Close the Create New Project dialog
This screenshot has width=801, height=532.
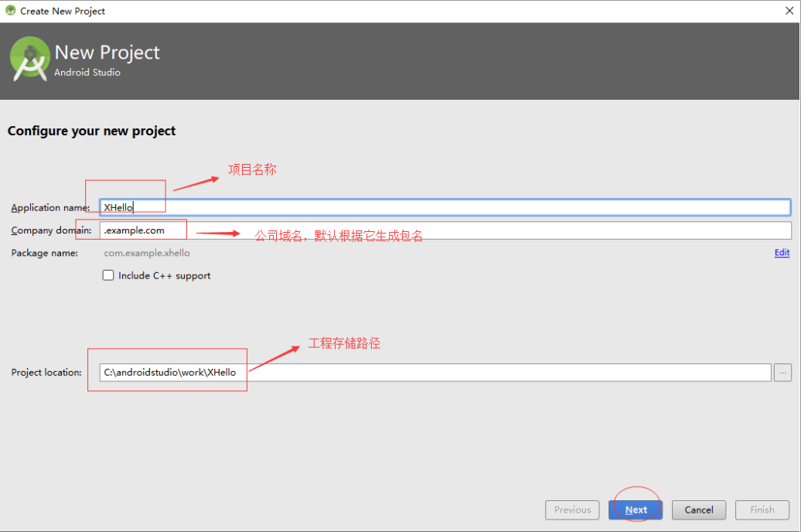click(789, 11)
